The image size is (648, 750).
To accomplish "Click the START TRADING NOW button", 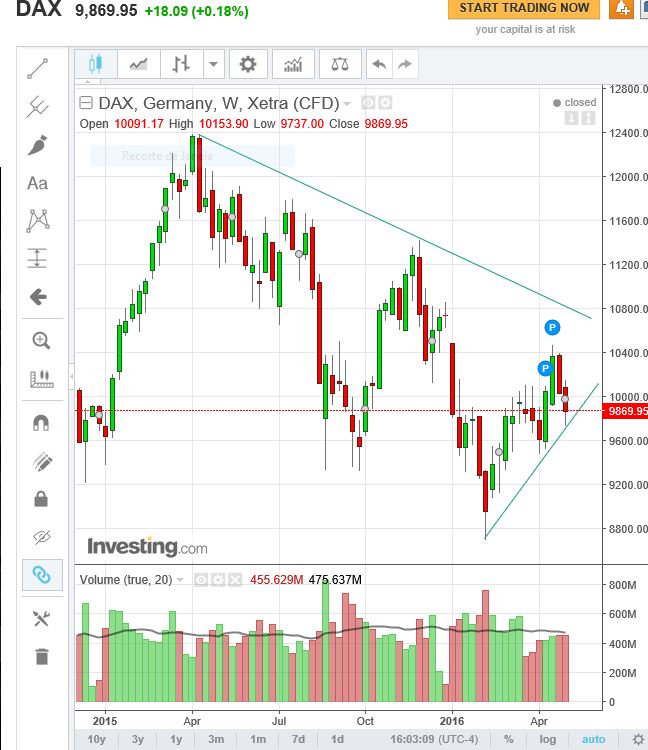I will pos(524,8).
